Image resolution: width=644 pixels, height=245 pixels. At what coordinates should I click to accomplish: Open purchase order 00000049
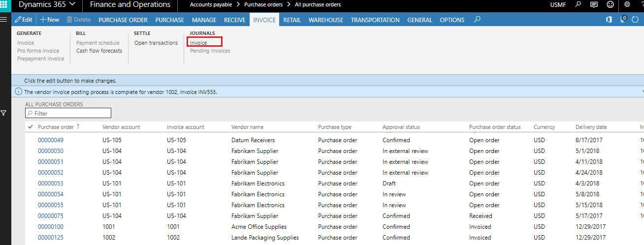pos(51,140)
